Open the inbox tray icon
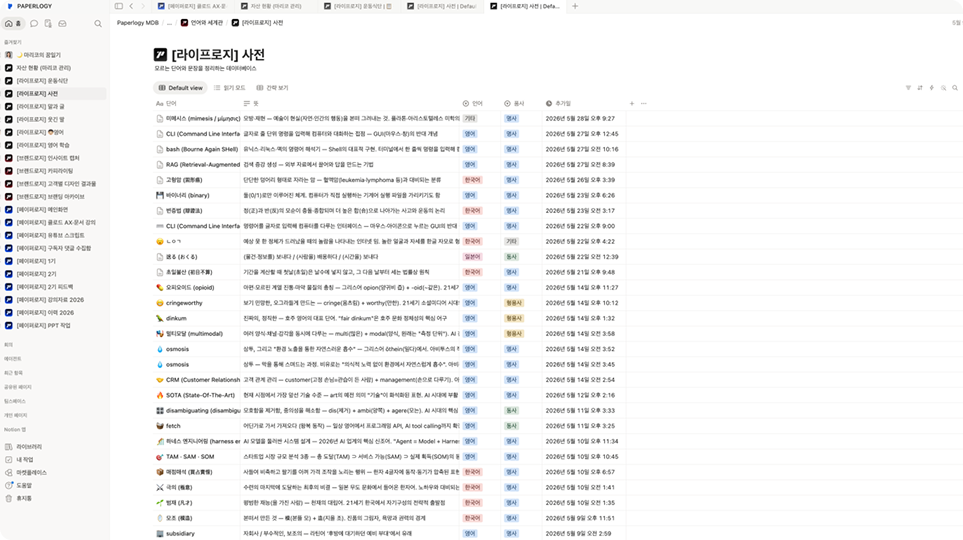This screenshot has width=963, height=540. click(63, 24)
